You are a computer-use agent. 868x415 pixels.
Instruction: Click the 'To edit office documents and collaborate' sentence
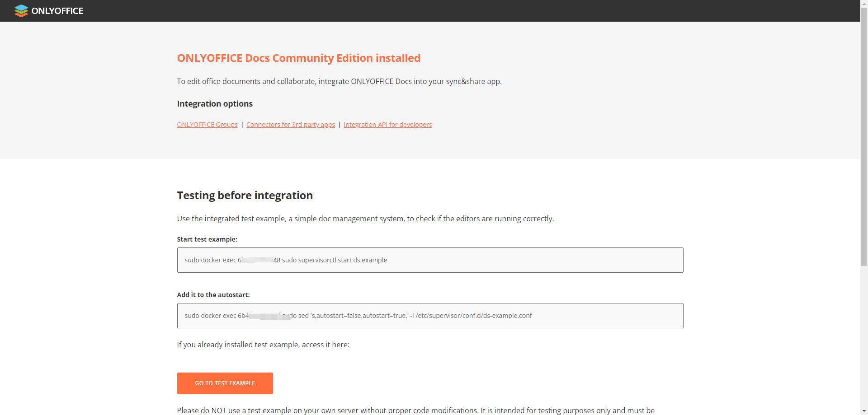coord(339,81)
